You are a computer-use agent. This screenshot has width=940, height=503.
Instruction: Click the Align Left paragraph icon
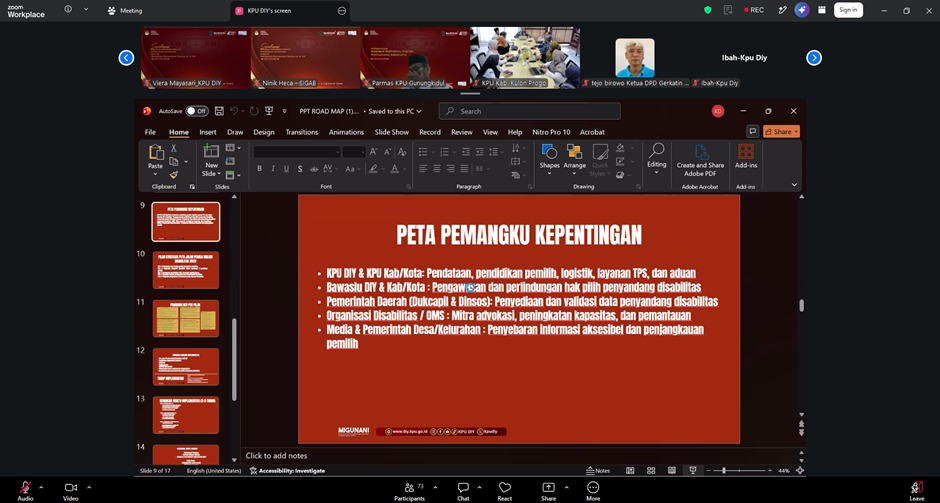click(423, 169)
